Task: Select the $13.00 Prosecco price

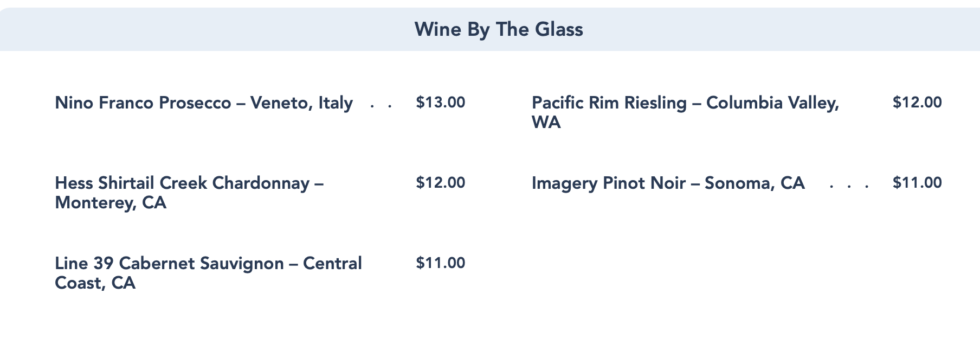Action: (x=440, y=103)
